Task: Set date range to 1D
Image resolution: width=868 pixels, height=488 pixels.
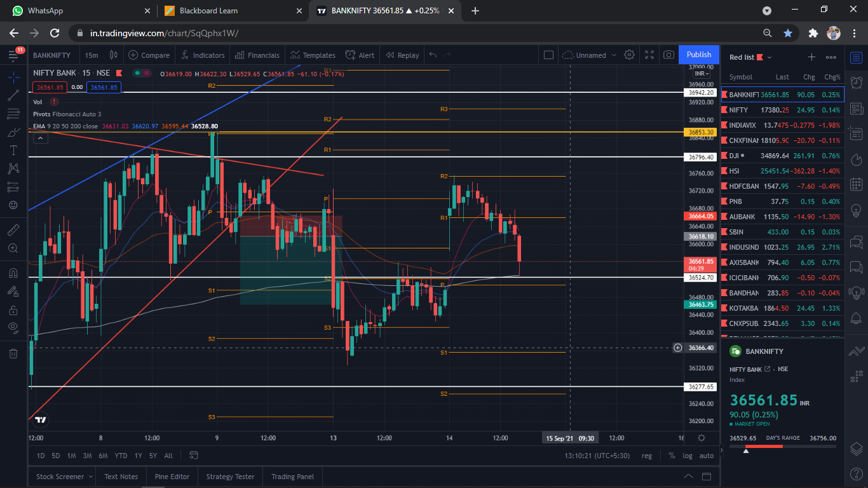Action: pyautogui.click(x=41, y=456)
